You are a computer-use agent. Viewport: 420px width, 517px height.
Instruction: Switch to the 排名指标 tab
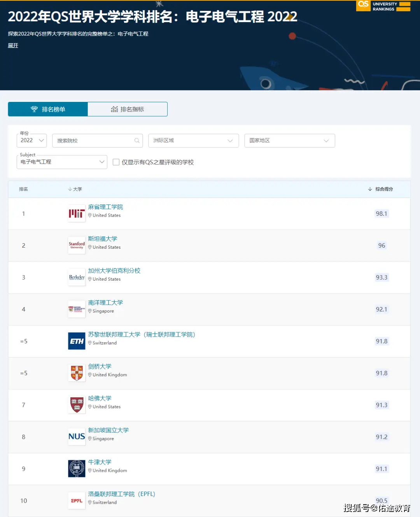[128, 109]
